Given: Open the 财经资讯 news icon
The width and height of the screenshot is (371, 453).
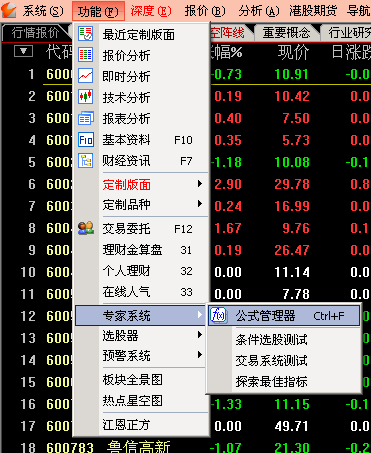Looking at the screenshot, I should 85,160.
